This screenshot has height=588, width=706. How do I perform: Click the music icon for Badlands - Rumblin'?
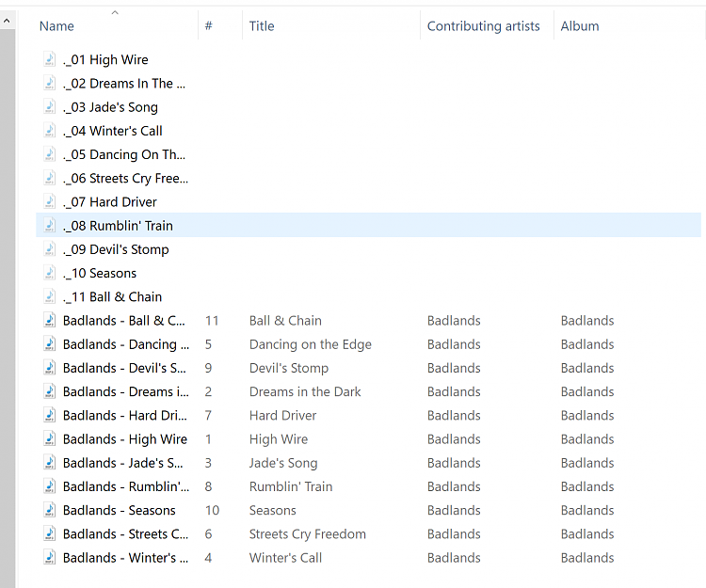point(50,486)
